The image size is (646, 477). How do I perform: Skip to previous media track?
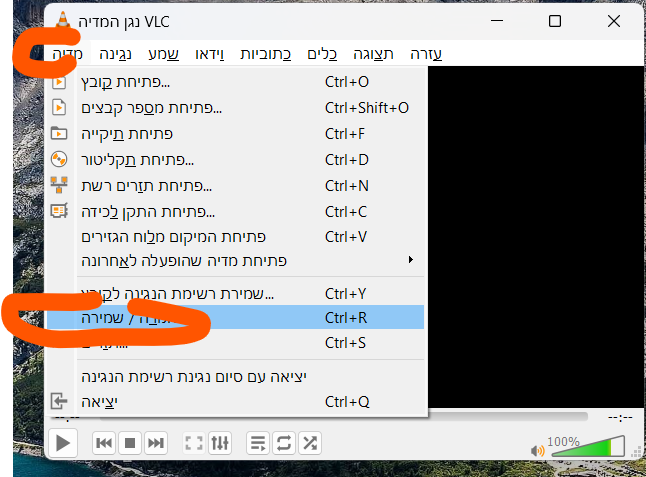coord(104,443)
